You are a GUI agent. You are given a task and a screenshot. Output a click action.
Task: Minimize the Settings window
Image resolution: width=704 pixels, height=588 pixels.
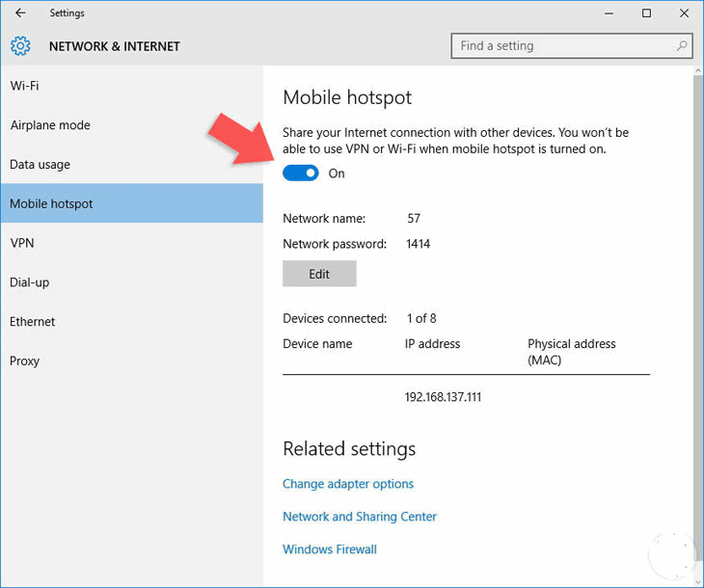pyautogui.click(x=609, y=13)
